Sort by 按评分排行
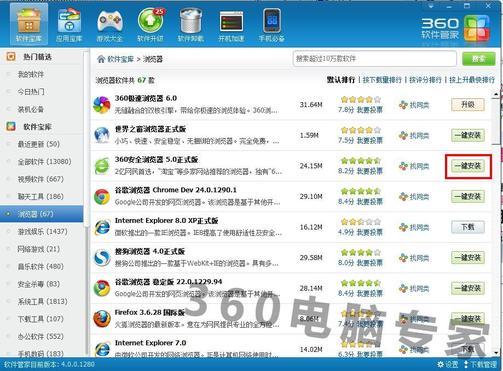Viewport: 503px width, 371px height. pos(425,80)
